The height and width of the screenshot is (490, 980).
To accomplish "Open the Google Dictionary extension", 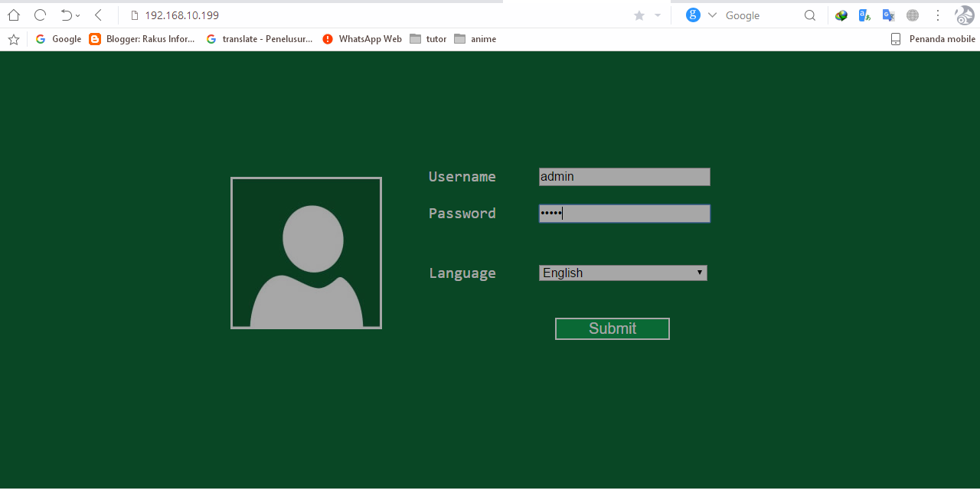I will point(864,15).
